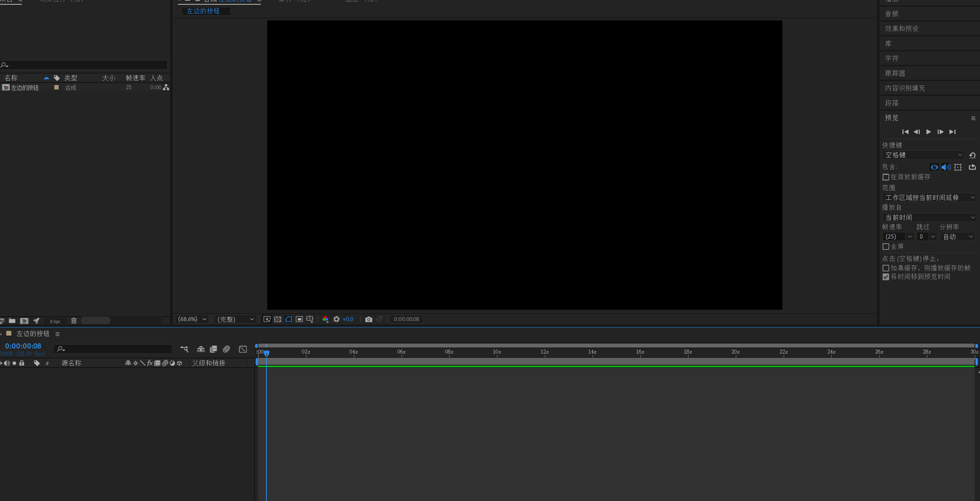Image resolution: width=980 pixels, height=501 pixels.
Task: Toggle mask and shape path visibility
Action: pos(288,319)
